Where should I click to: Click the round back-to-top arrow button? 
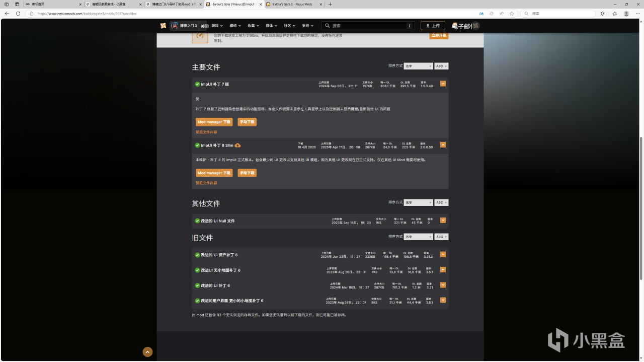pyautogui.click(x=147, y=352)
